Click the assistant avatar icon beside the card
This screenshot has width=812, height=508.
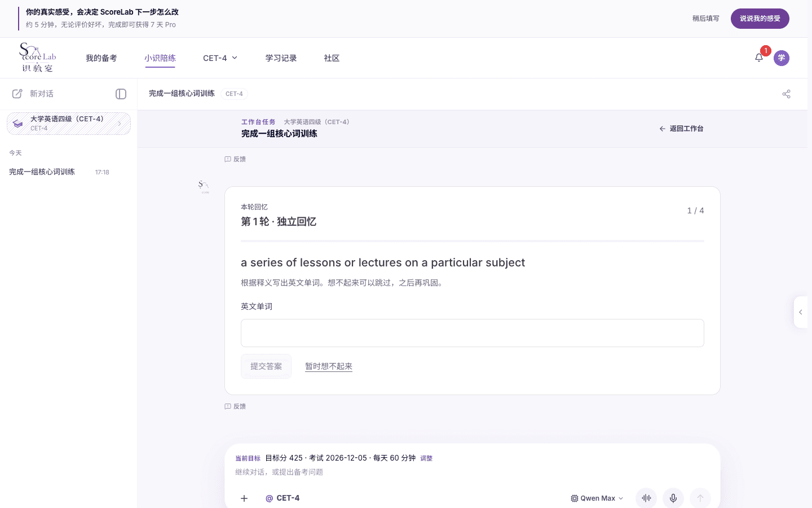[204, 187]
